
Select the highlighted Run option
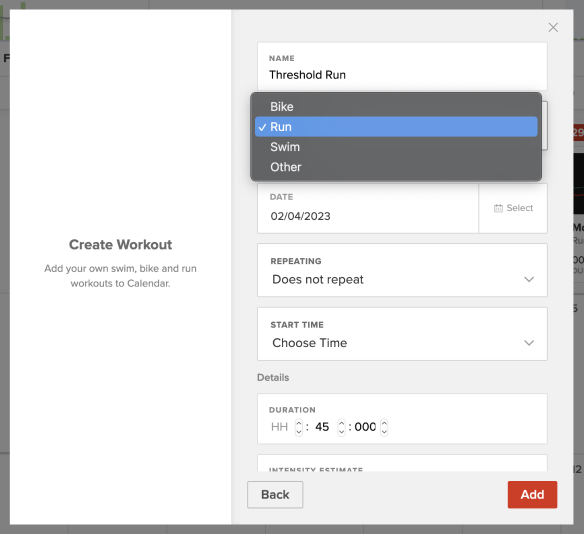[396, 127]
